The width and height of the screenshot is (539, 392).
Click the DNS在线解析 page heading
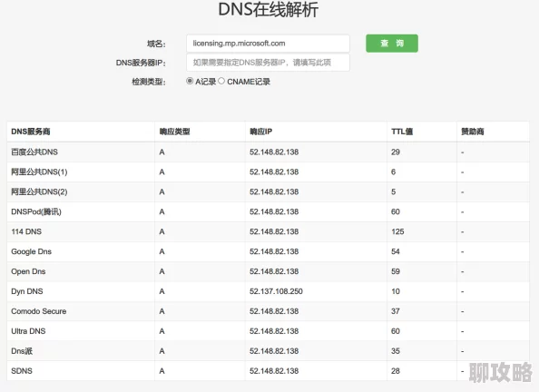(268, 9)
